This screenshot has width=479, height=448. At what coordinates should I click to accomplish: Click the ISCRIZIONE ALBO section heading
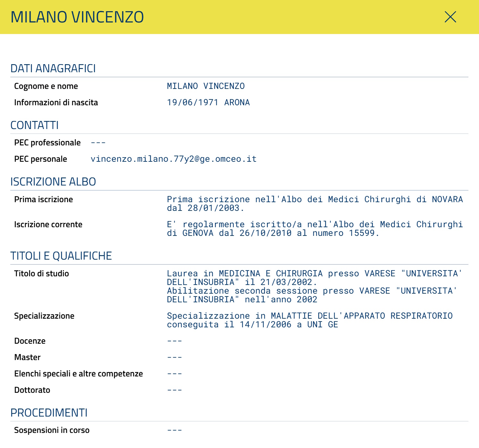pyautogui.click(x=53, y=182)
